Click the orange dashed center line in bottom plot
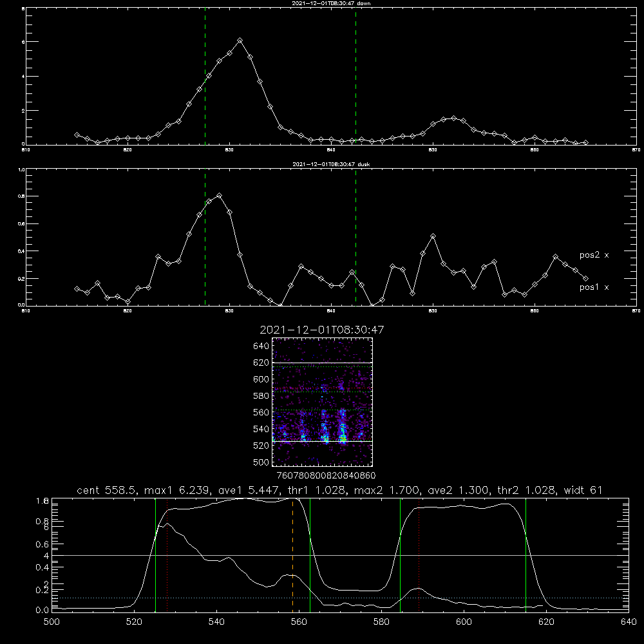This screenshot has height=644, width=644. (293, 554)
